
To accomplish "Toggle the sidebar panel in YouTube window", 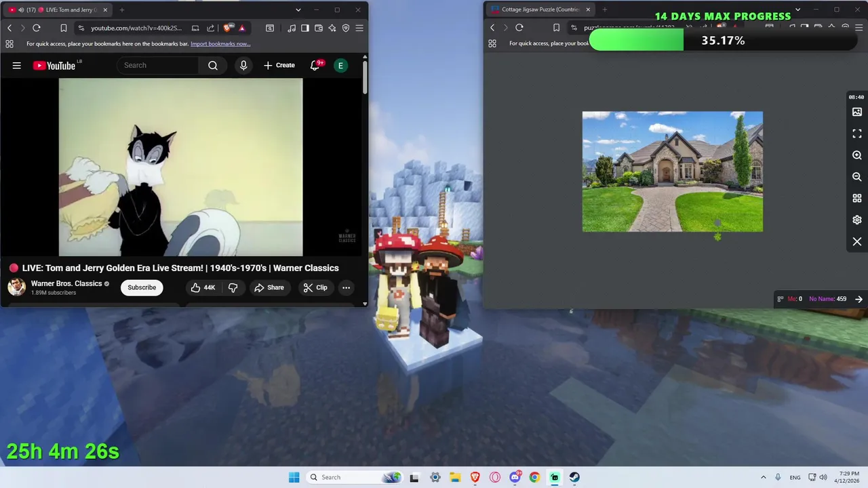I will 305,28.
